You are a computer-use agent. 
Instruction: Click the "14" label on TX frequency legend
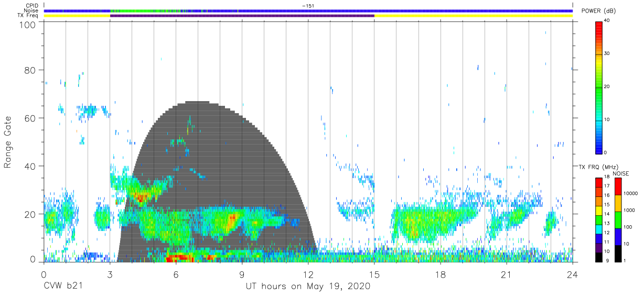coord(606,214)
